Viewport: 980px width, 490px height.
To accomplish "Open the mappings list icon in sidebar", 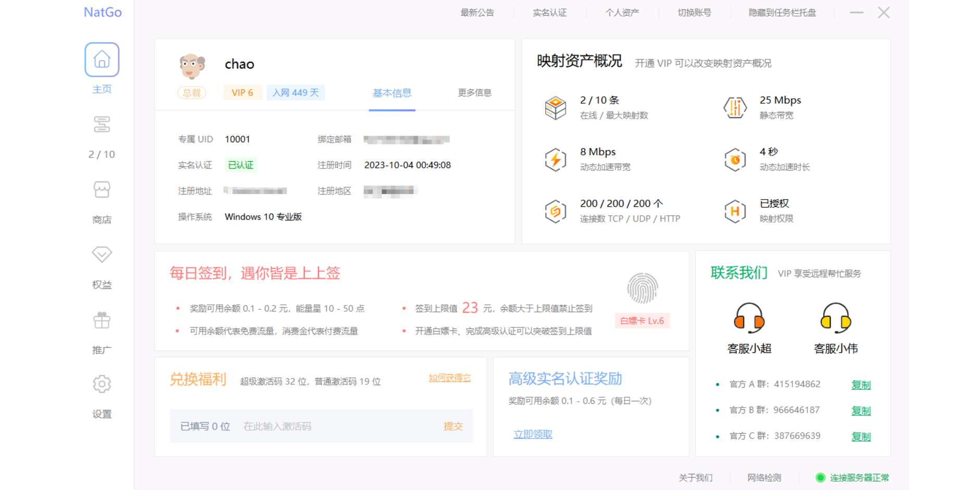I will point(102,125).
